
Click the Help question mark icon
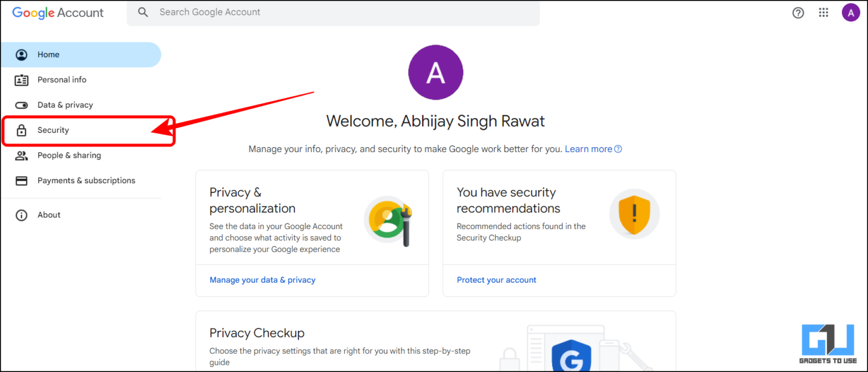click(x=798, y=12)
